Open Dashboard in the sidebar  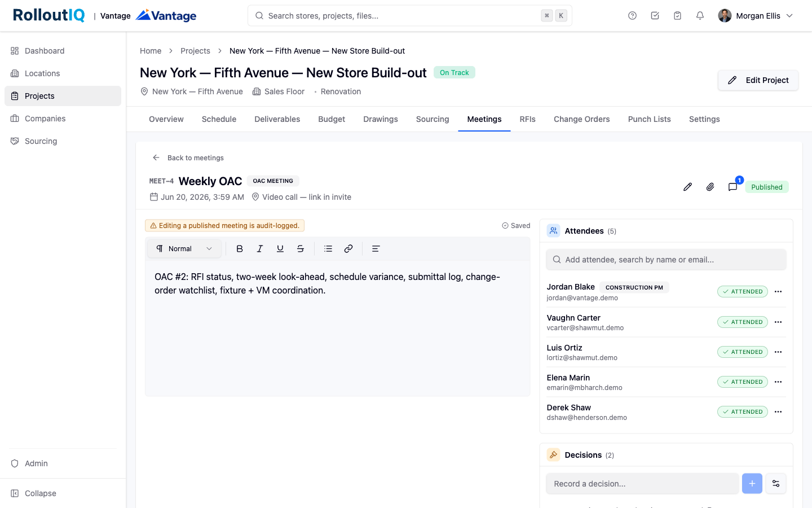pyautogui.click(x=63, y=51)
